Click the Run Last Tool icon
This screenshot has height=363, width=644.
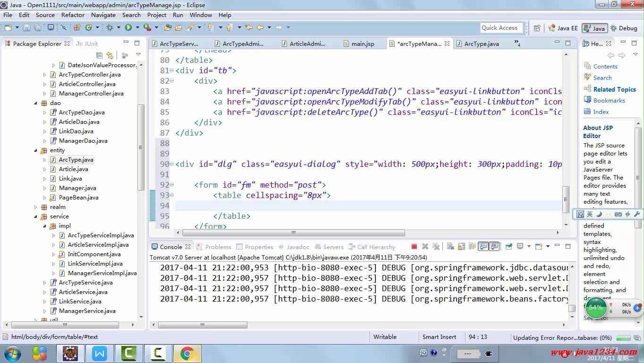point(147,27)
